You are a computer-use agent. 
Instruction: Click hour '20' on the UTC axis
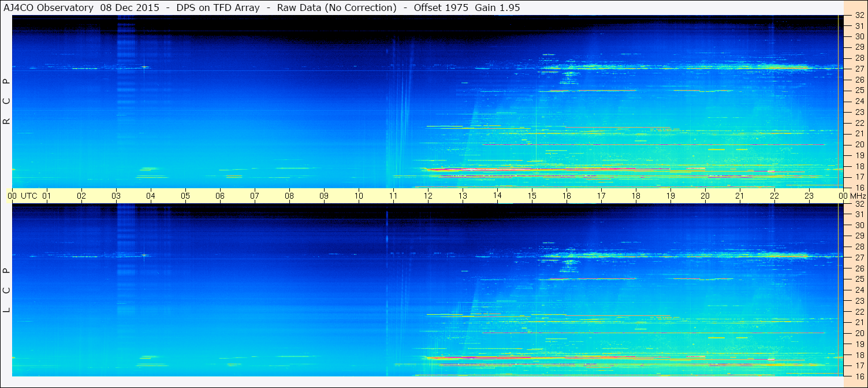(705, 196)
